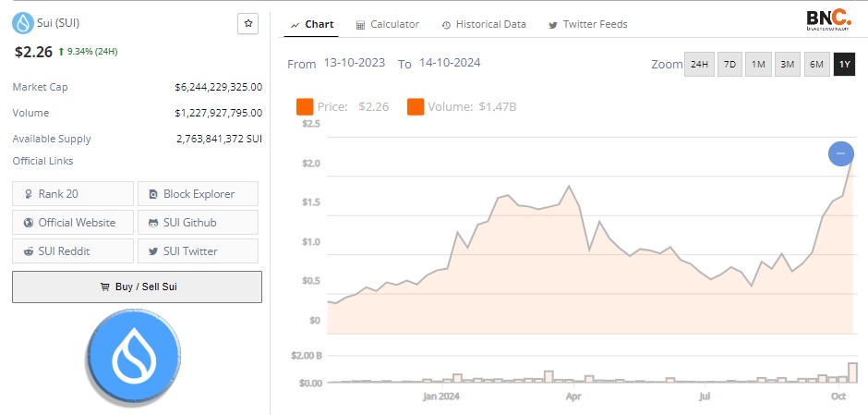Click the Official Links label
This screenshot has height=415, width=868.
42,161
